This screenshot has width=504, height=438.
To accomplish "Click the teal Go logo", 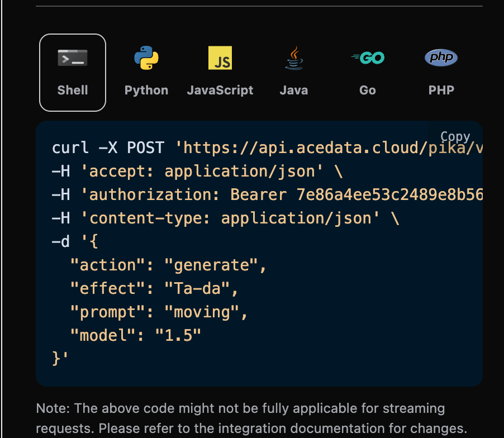I will (x=368, y=58).
